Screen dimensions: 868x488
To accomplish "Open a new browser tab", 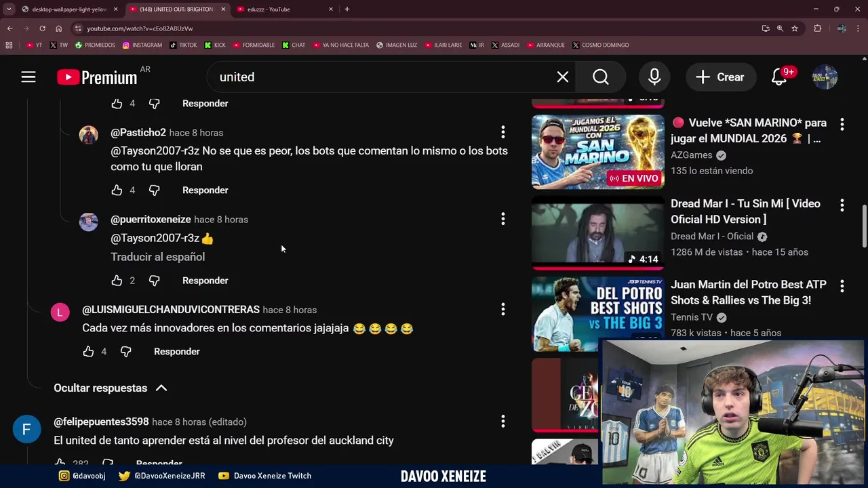I will coord(347,9).
